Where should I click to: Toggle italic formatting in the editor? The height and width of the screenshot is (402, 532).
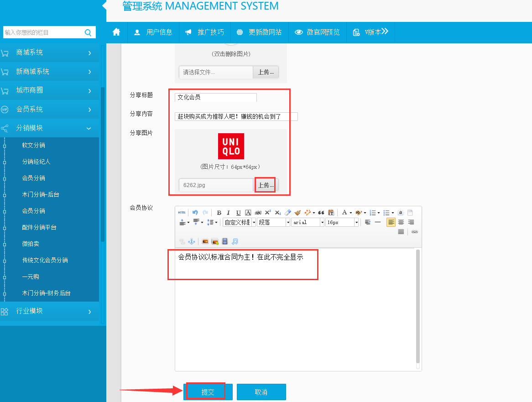click(229, 213)
